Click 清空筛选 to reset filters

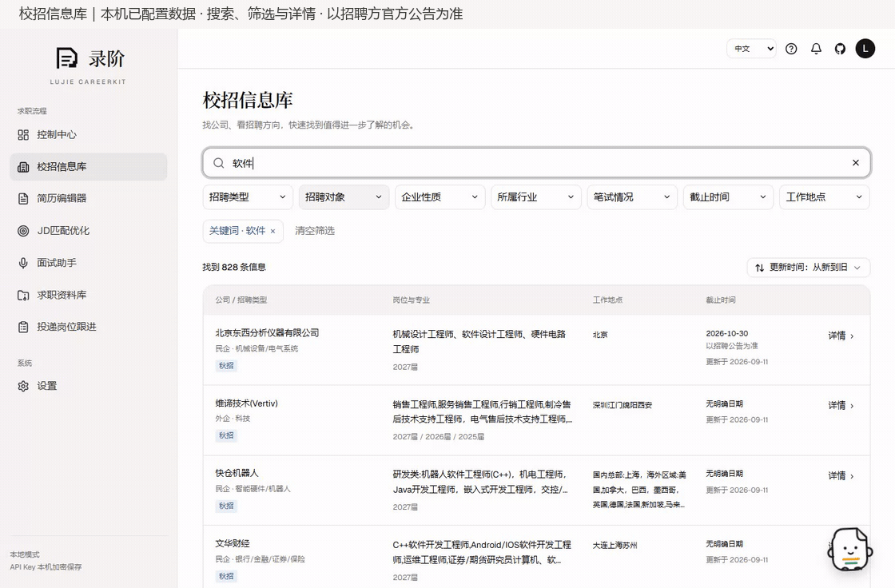pyautogui.click(x=315, y=231)
